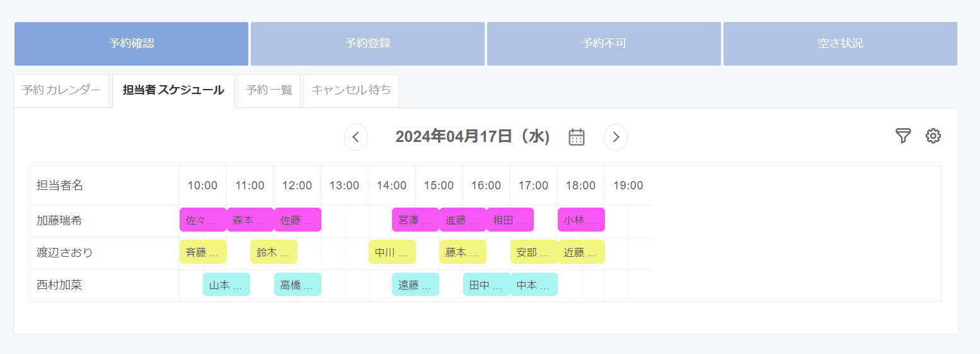Select the 担当者スケジュール tab
The width and height of the screenshot is (980, 354).
coord(173,90)
